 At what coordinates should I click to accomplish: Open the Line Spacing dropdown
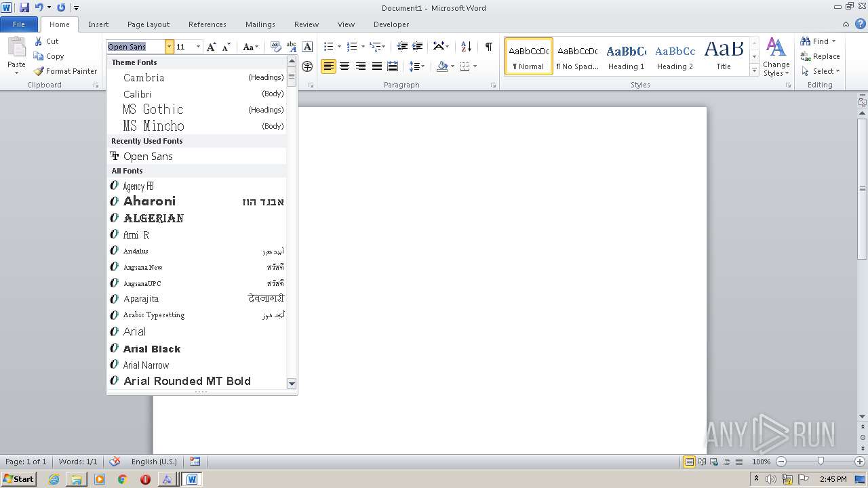pyautogui.click(x=417, y=66)
